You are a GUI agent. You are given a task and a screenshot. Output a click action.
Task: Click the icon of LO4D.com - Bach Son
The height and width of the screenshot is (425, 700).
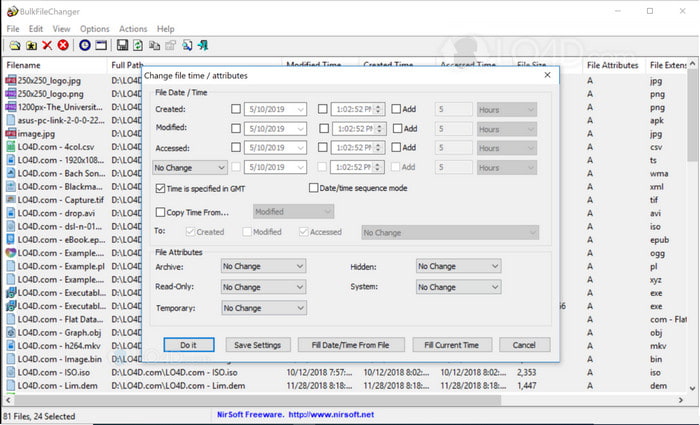pyautogui.click(x=11, y=173)
